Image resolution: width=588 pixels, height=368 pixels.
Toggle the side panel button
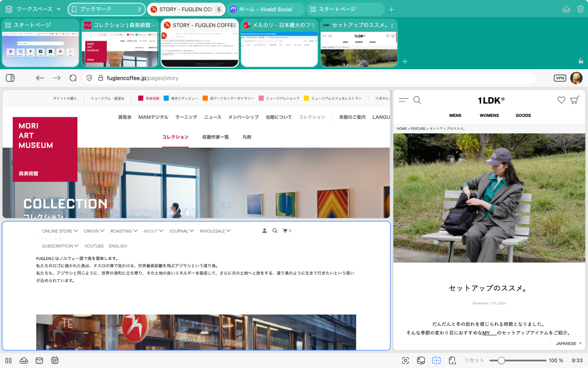[10, 78]
